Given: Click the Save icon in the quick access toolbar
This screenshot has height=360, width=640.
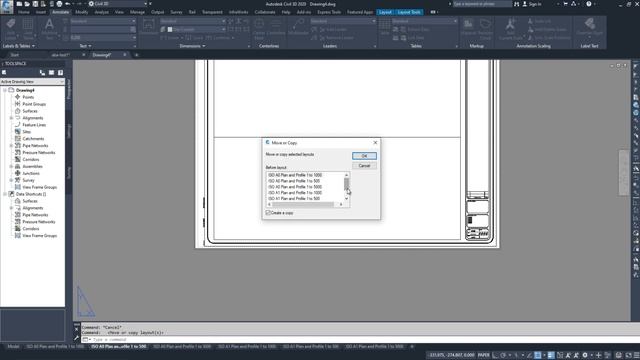Looking at the screenshot, I should (x=35, y=4).
